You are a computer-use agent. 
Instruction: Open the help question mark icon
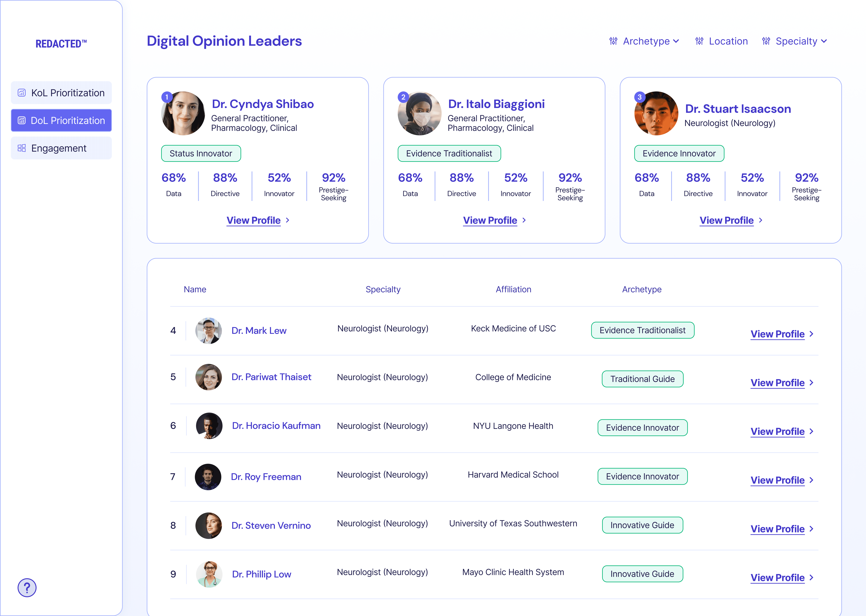pyautogui.click(x=27, y=588)
